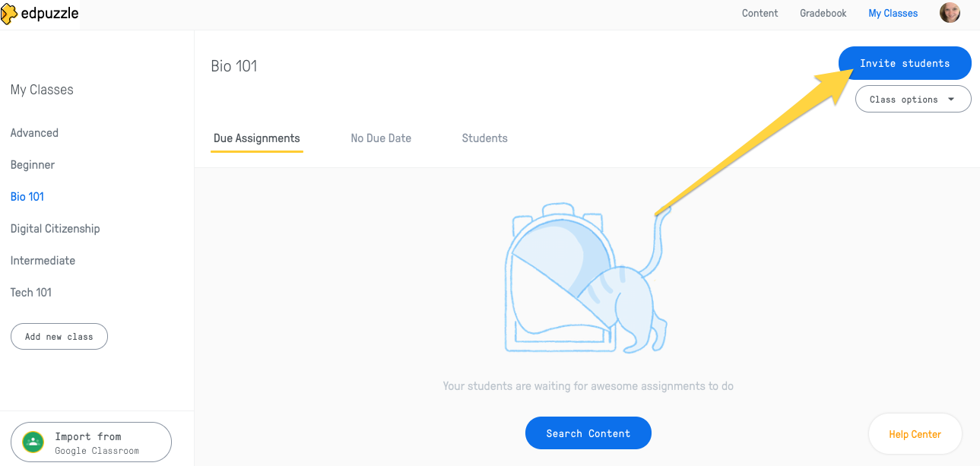Viewport: 980px width, 466px height.
Task: Select the Beginner class
Action: tap(33, 165)
